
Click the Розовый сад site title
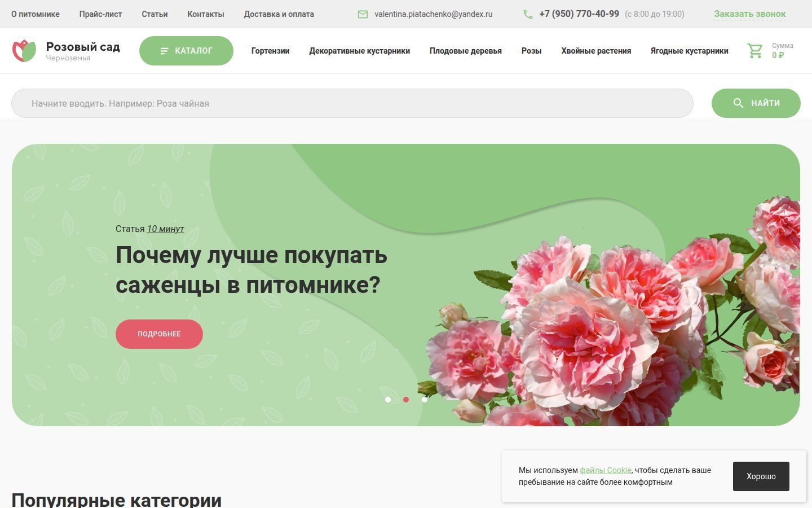(x=83, y=47)
